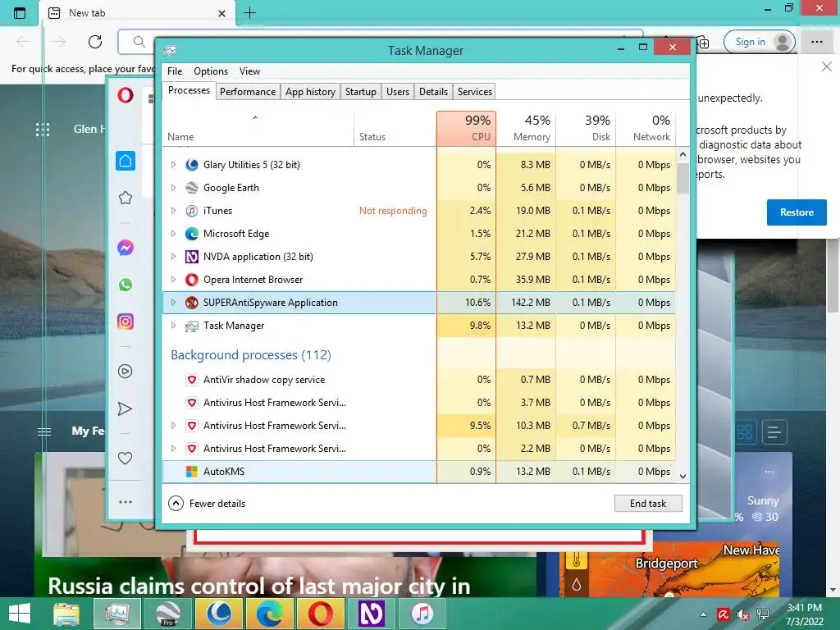The width and height of the screenshot is (840, 630).
Task: Click scroll up arrow in process list
Action: click(x=682, y=154)
